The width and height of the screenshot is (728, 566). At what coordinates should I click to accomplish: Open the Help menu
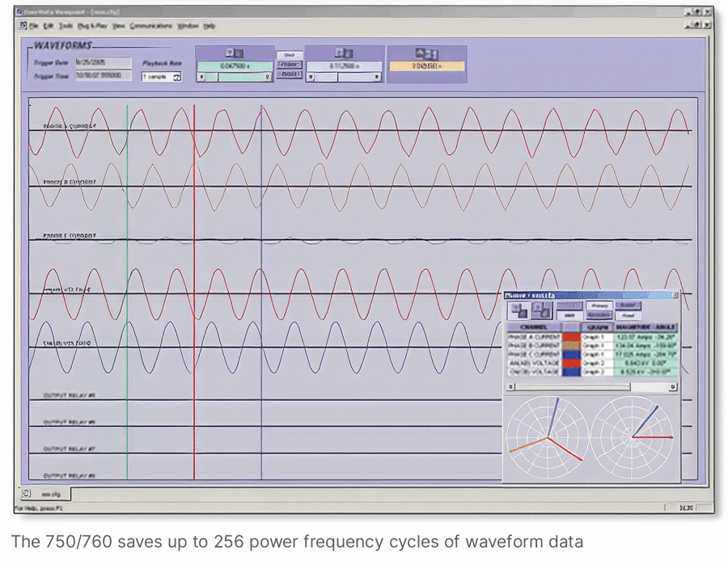point(209,26)
